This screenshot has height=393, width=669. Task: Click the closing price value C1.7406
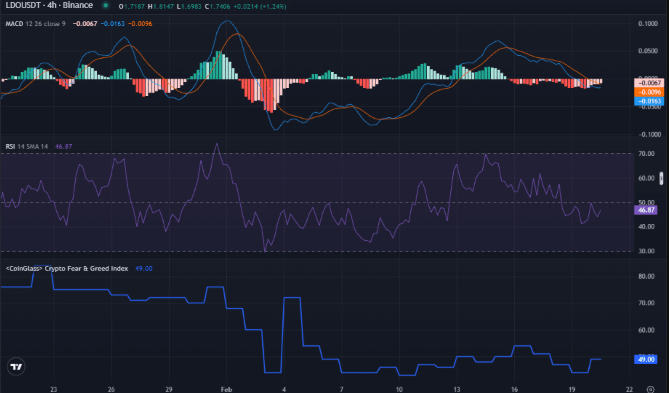click(x=218, y=6)
